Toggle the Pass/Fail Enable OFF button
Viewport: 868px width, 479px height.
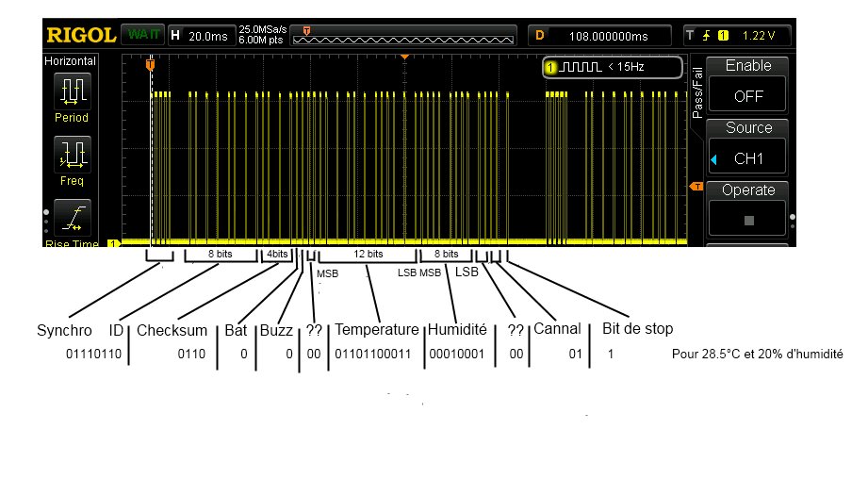(748, 95)
